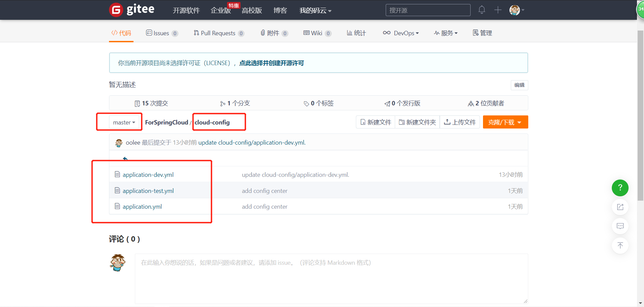The image size is (644, 307).
Task: Open the master branch dropdown
Action: (124, 122)
